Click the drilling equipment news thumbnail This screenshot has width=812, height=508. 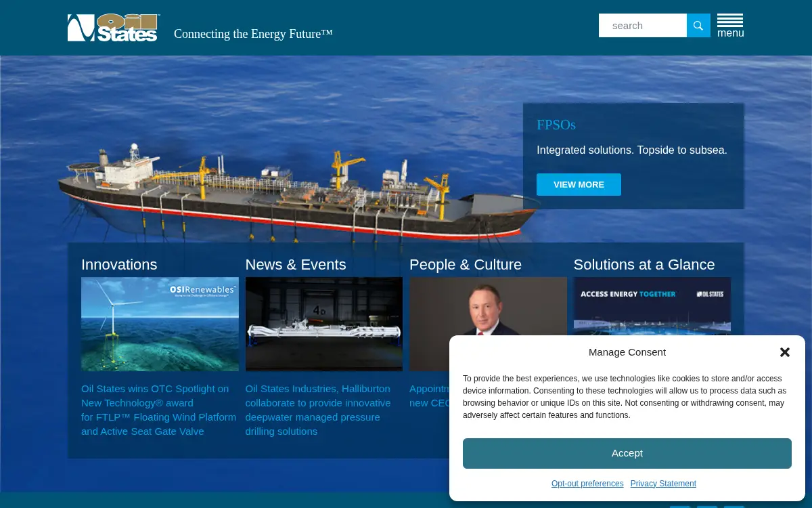[324, 324]
